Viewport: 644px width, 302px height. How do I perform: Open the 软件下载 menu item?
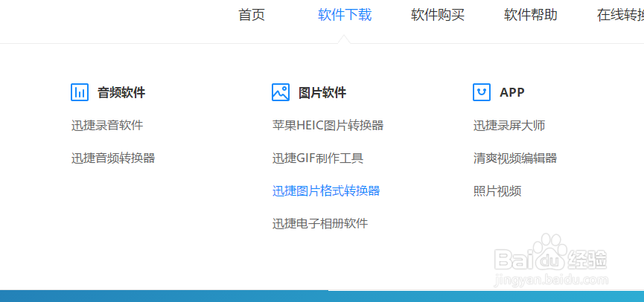(345, 15)
